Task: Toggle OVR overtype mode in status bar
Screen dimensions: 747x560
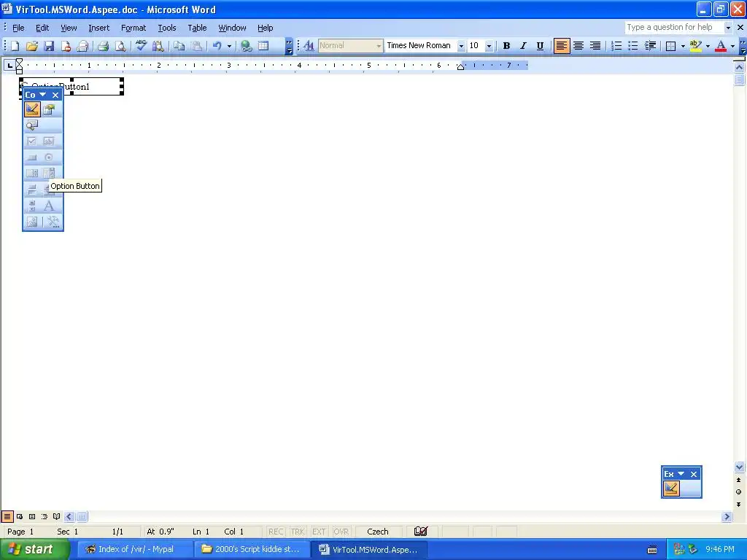Action: 341,532
